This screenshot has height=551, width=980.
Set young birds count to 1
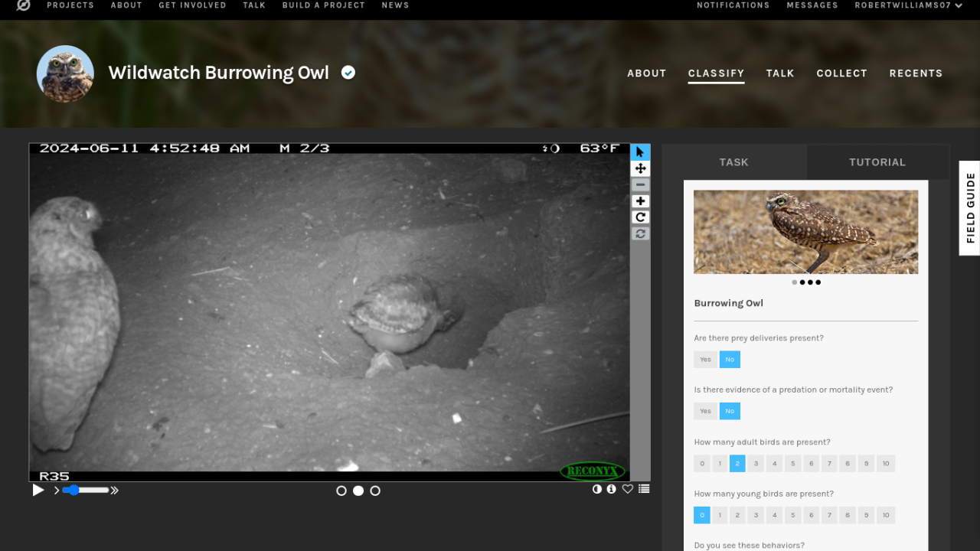[x=720, y=516]
